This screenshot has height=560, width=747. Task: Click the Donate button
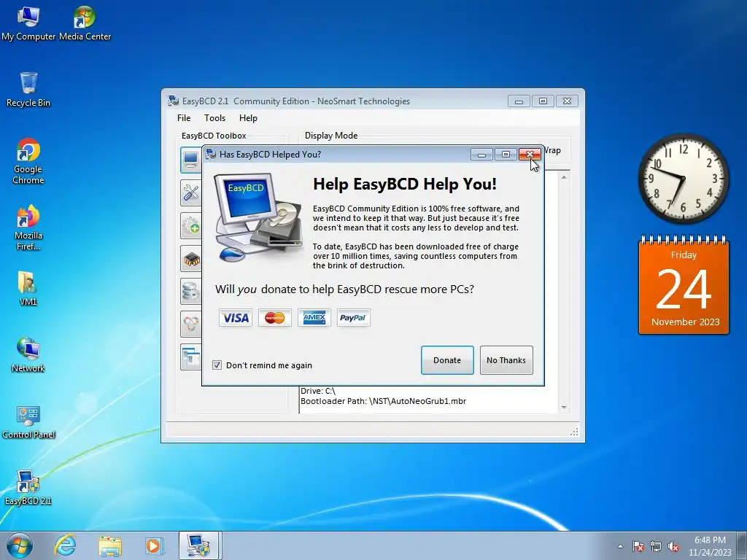pos(447,360)
